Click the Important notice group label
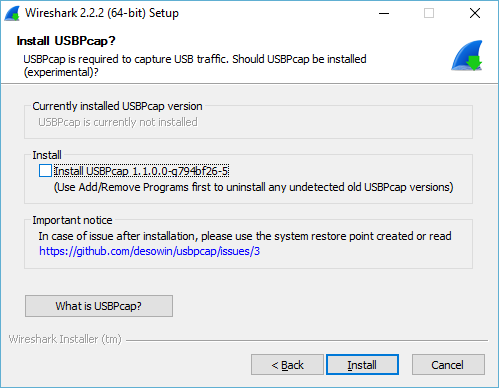The width and height of the screenshot is (499, 388). pyautogui.click(x=72, y=220)
